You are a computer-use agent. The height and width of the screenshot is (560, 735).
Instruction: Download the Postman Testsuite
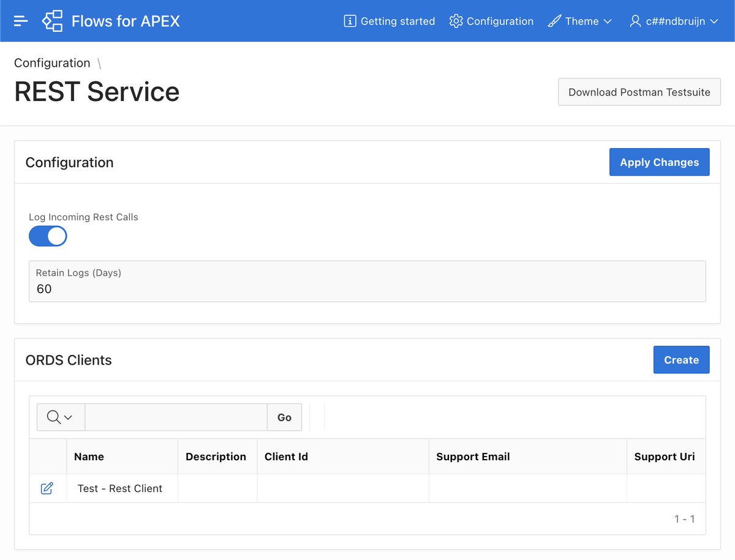[639, 92]
